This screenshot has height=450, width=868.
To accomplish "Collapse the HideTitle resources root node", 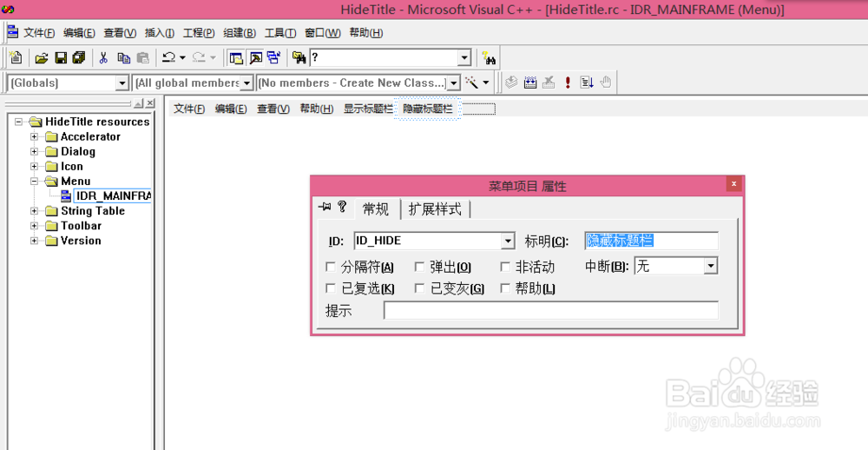I will (x=19, y=122).
